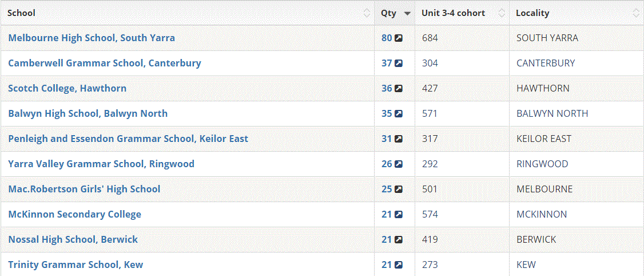Toggle the Qty column sort arrow

(407, 13)
